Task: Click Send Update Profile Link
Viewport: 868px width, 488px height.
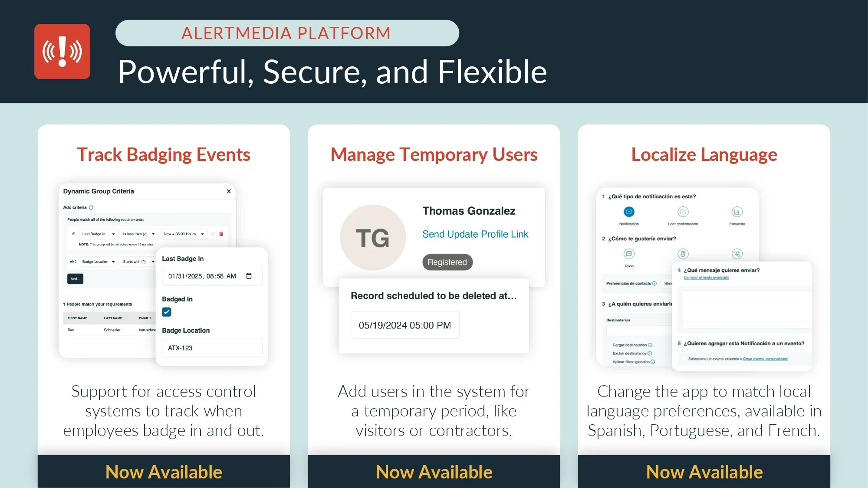Action: (x=475, y=234)
